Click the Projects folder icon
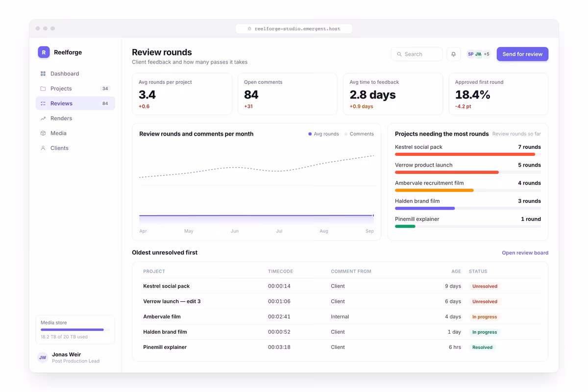 43,89
